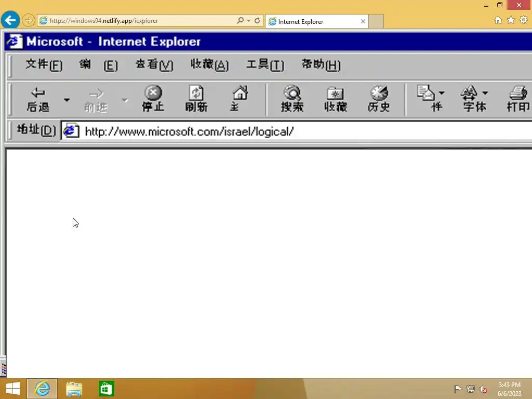Open the 编辑(E) menu
532x399 pixels.
98,64
